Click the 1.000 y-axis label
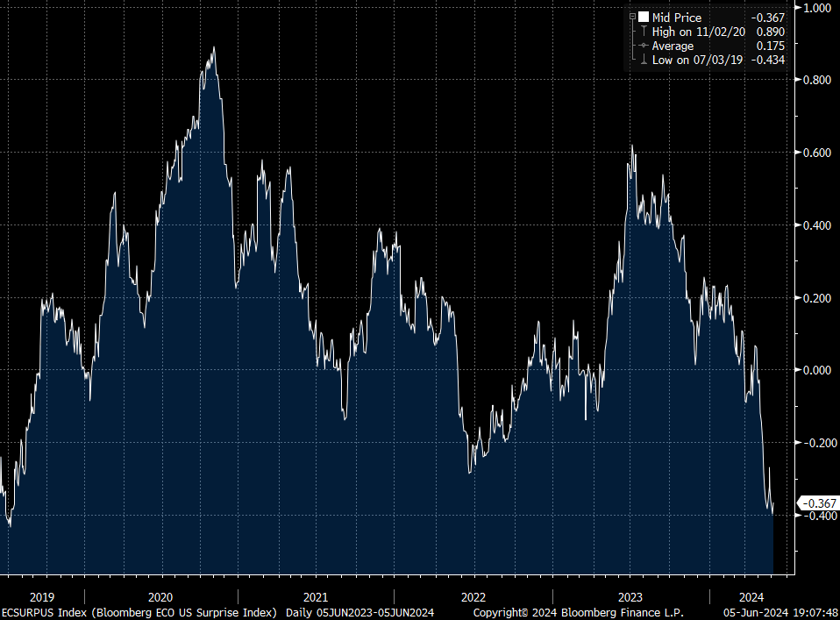840x620 pixels. (x=816, y=8)
